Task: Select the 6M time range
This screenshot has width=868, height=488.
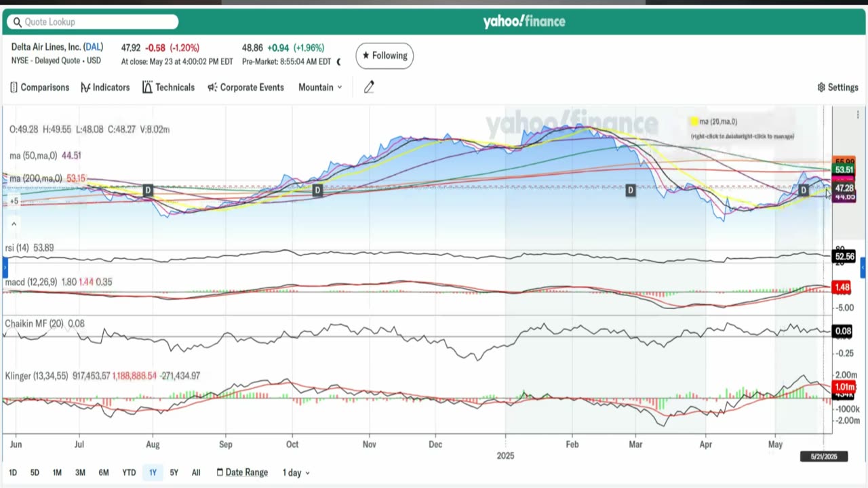Action: coord(104,472)
